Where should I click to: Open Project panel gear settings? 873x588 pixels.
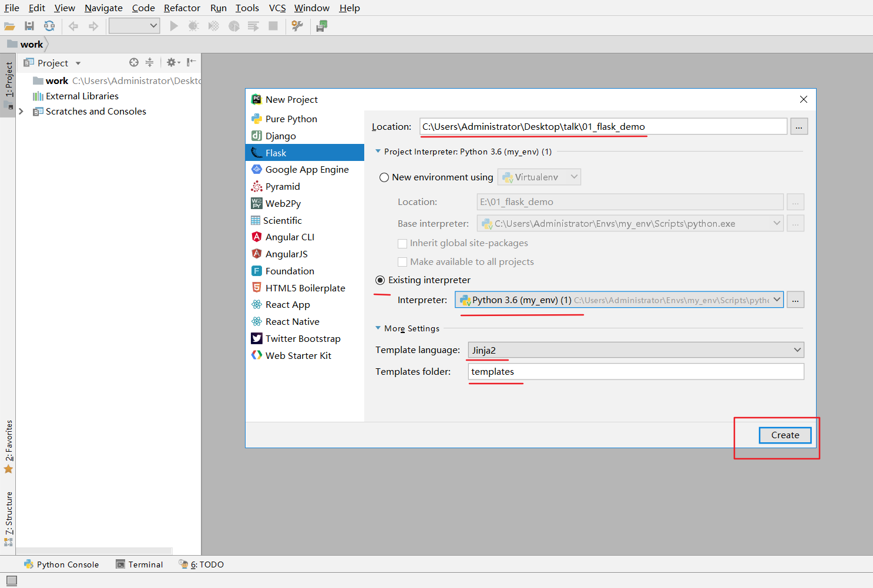172,62
